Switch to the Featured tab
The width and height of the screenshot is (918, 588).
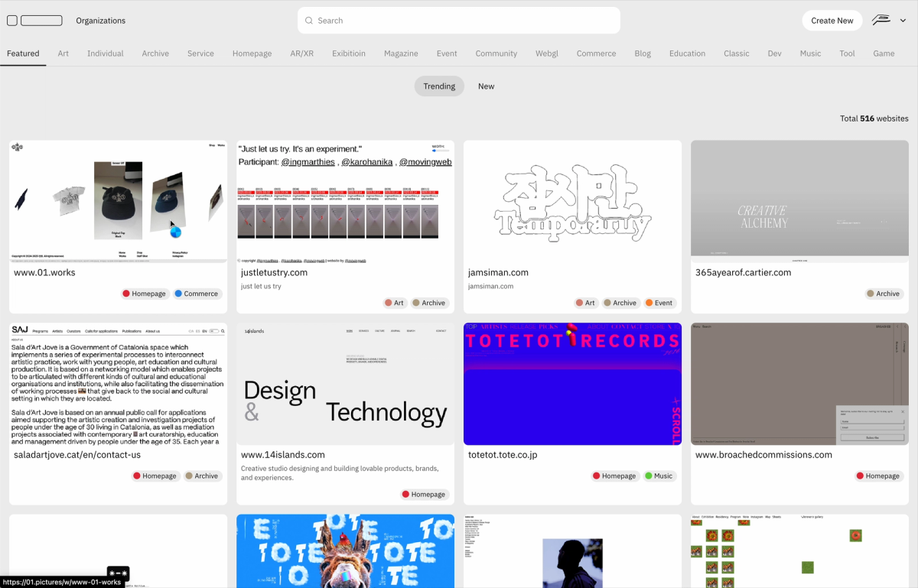[23, 54]
